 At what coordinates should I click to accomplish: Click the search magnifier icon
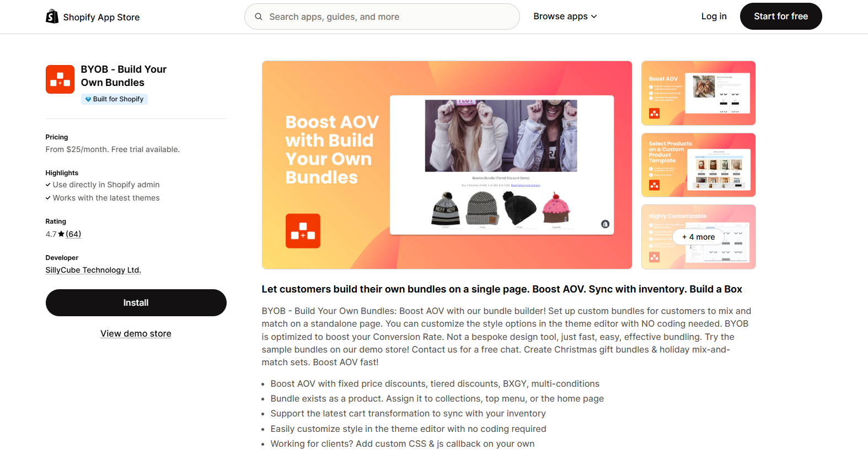[x=259, y=17]
